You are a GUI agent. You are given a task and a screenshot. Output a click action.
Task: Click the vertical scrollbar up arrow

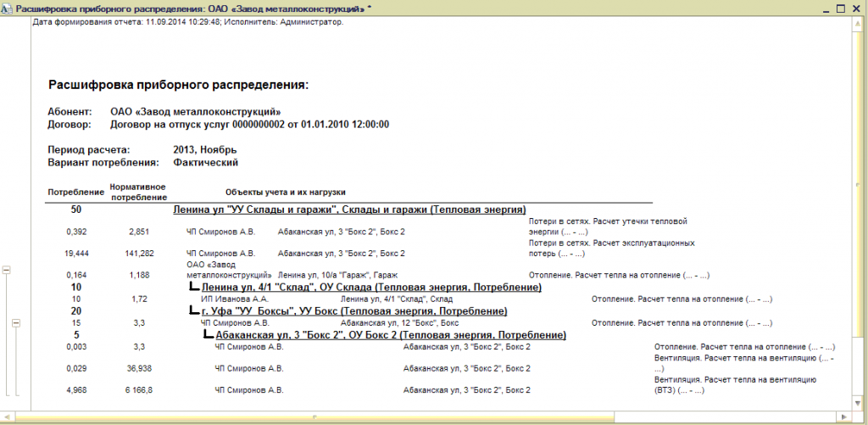point(858,23)
